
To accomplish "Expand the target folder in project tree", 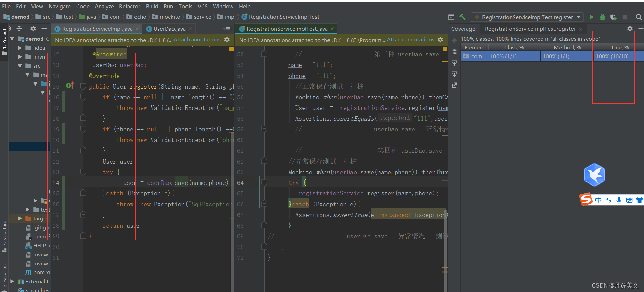I will pyautogui.click(x=20, y=218).
